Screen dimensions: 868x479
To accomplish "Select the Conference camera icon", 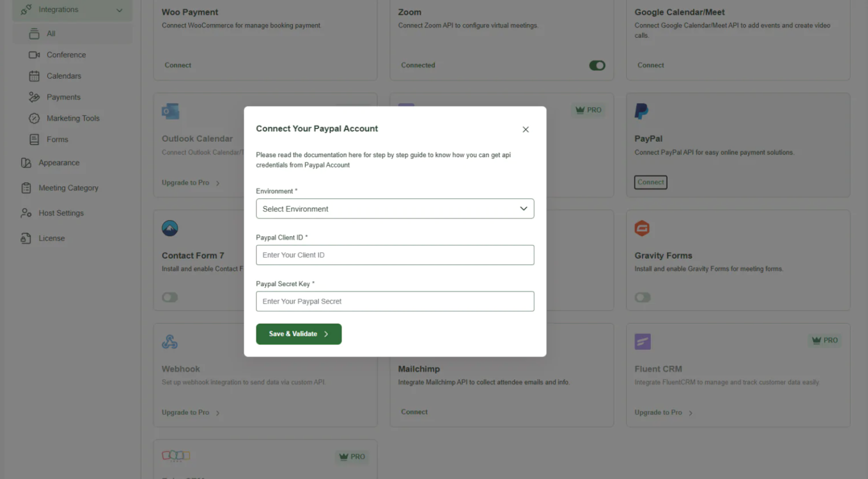I will 34,55.
